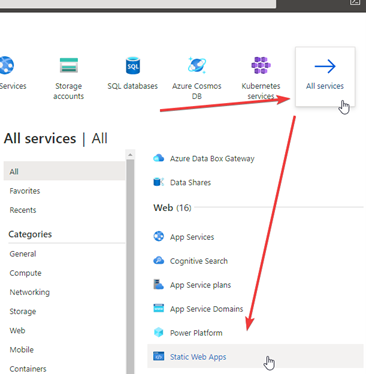Screen dimensions: 366x374
Task: Click the App Service plans icon
Action: click(158, 284)
